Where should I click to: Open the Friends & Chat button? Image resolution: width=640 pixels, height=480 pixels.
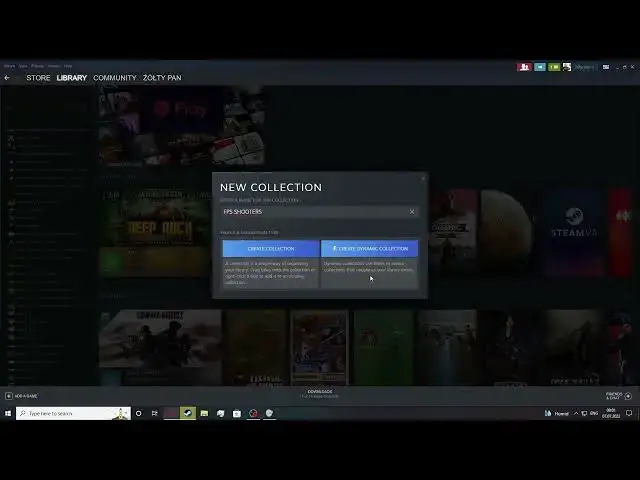[x=619, y=396]
